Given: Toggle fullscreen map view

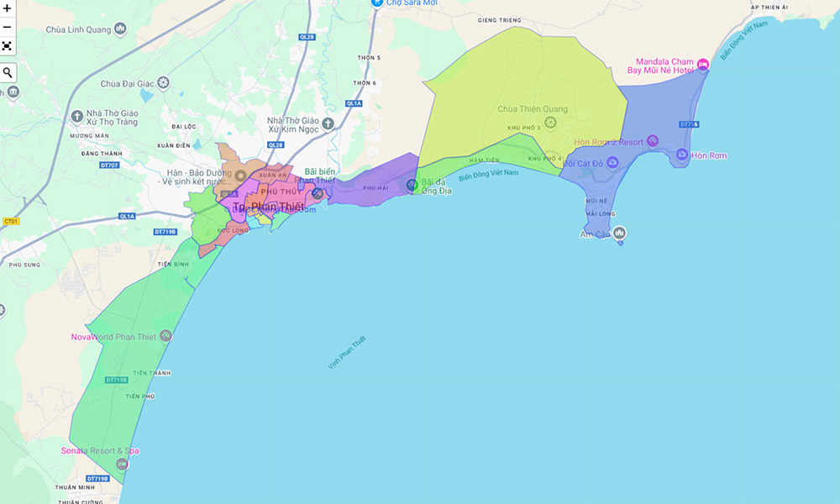Looking at the screenshot, I should click(8, 46).
